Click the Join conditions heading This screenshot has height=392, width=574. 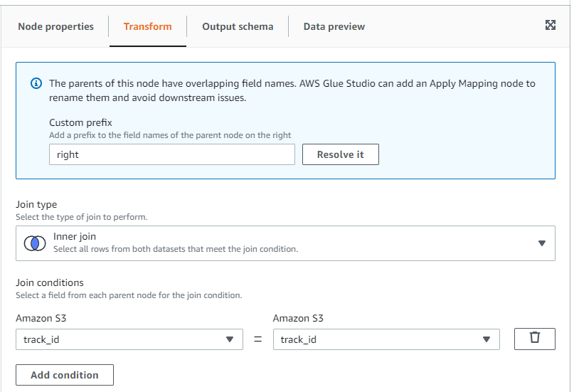click(50, 282)
